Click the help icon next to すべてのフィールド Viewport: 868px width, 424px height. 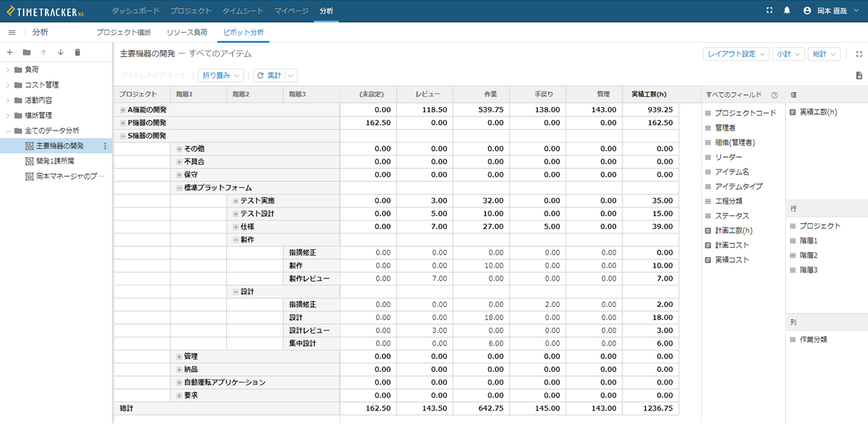(774, 95)
